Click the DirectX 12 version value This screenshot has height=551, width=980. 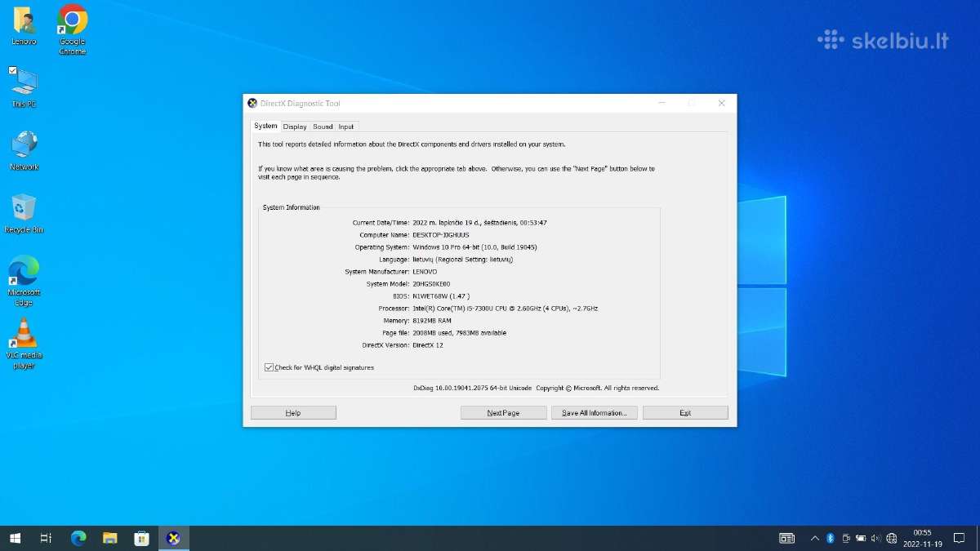(x=428, y=345)
